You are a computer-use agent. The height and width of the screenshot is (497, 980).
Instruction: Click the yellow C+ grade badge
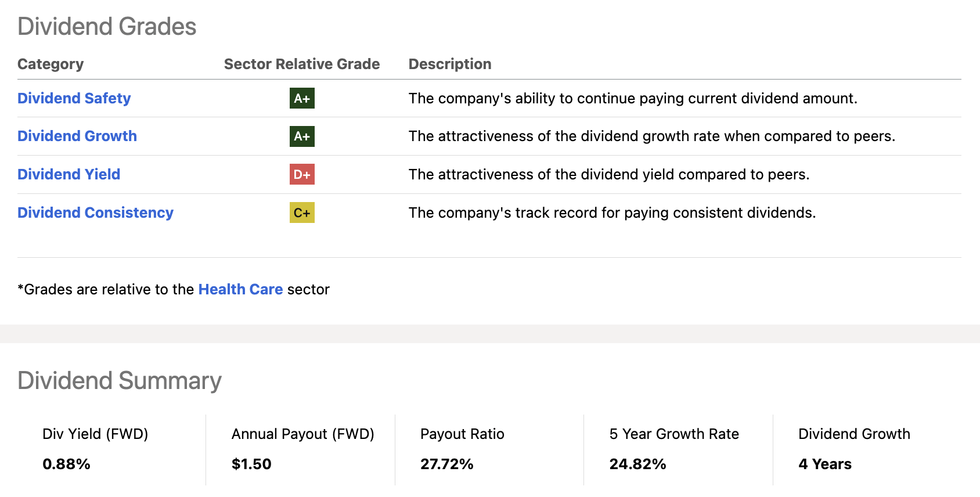click(x=302, y=213)
